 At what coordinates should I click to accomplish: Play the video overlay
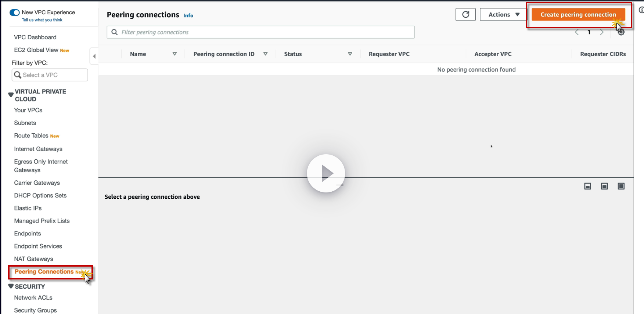click(326, 173)
